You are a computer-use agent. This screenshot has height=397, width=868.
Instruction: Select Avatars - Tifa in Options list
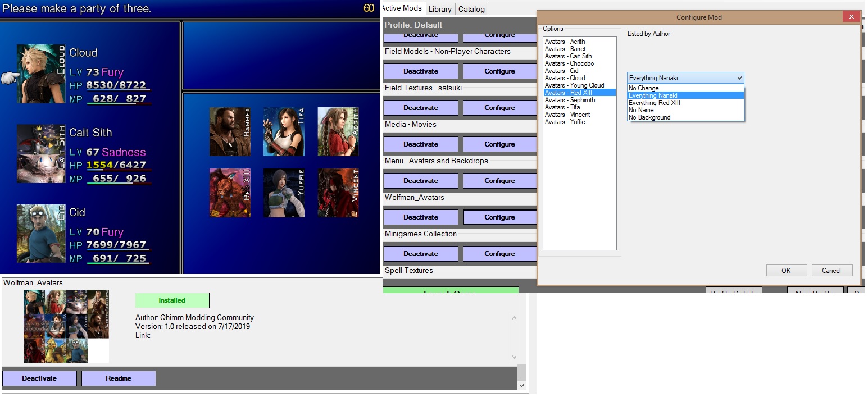point(579,107)
